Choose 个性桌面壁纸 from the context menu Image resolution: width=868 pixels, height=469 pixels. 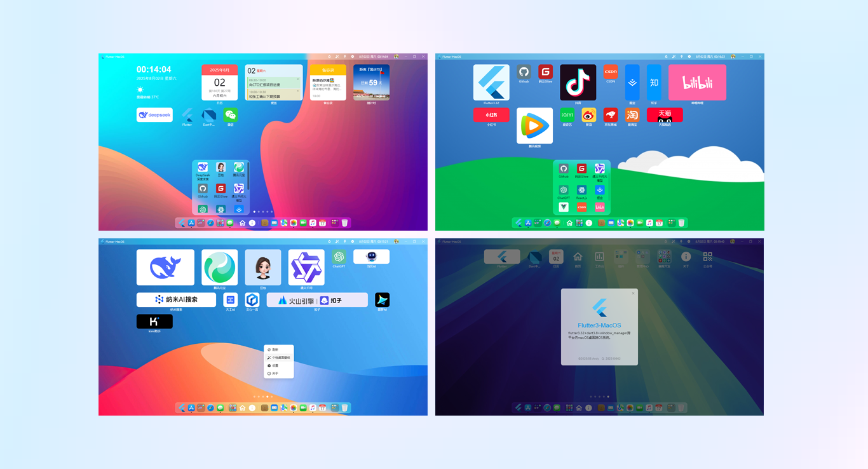(279, 358)
